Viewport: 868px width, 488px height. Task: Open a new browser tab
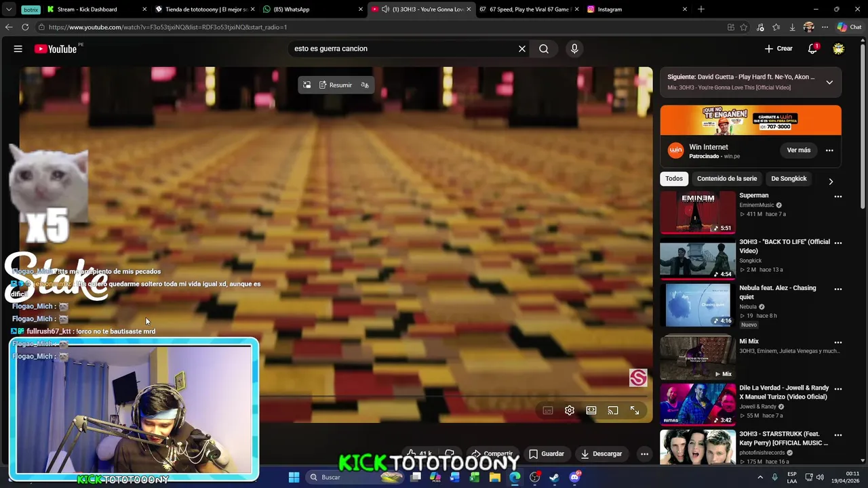coord(701,9)
